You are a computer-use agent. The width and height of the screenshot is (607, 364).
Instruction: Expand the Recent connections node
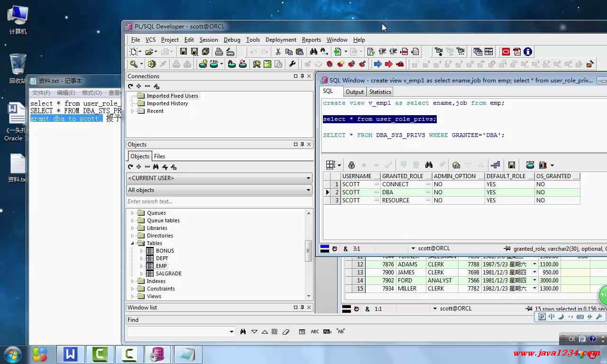point(133,111)
